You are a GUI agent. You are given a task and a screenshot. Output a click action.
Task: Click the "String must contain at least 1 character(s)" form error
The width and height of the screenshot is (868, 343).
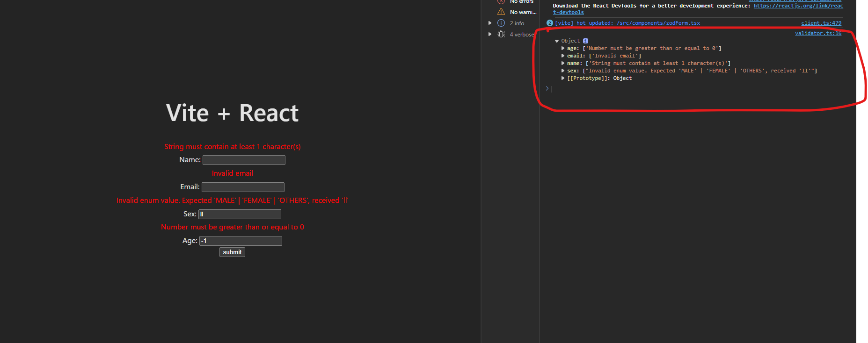tap(233, 147)
